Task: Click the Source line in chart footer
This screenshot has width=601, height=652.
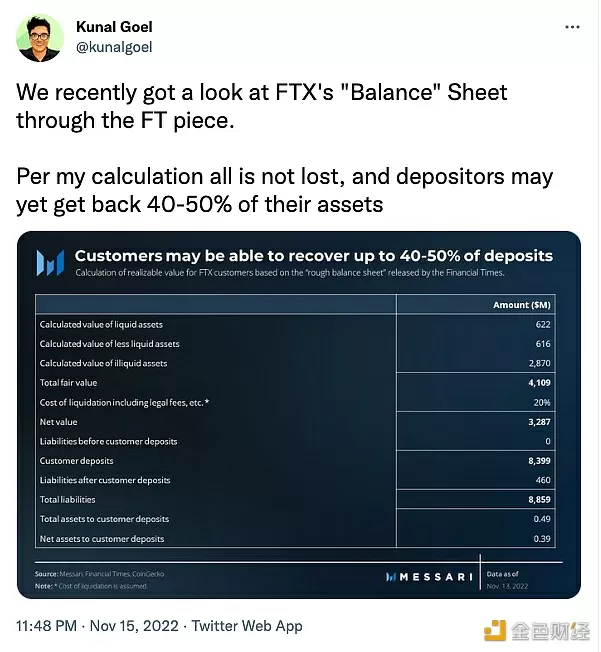Action: [99, 574]
